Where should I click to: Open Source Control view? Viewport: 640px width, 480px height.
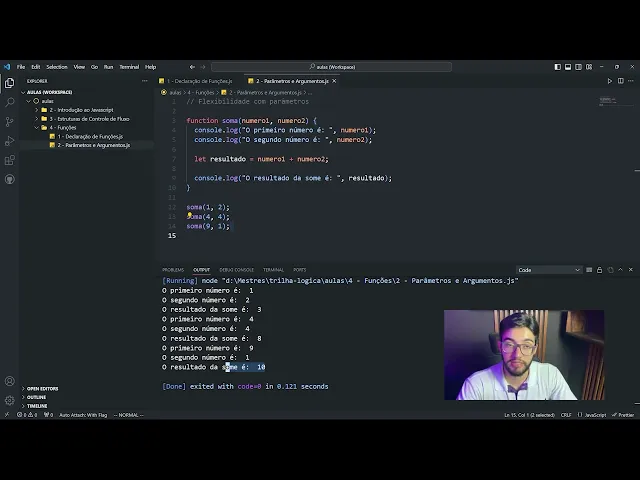(x=9, y=122)
